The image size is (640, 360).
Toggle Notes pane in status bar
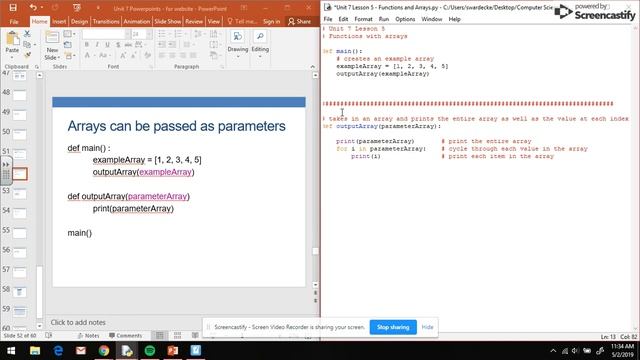[x=88, y=336]
